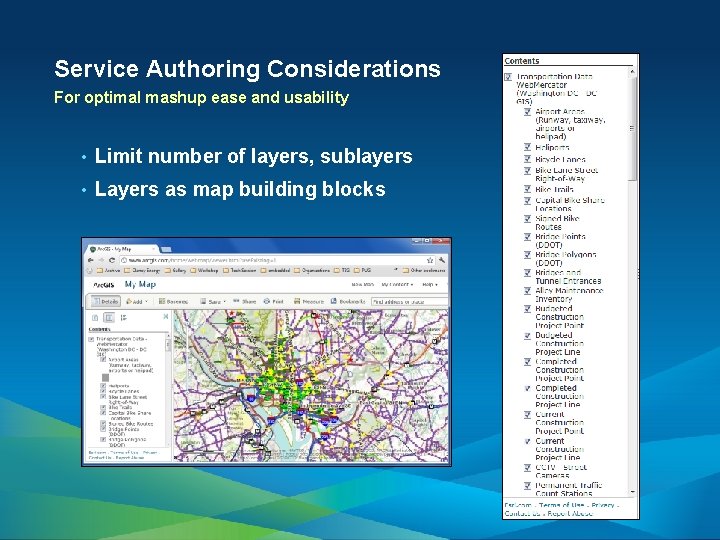Click the Budgeted Construction Project Point layer name
This screenshot has height=540, width=720.
coord(559,317)
